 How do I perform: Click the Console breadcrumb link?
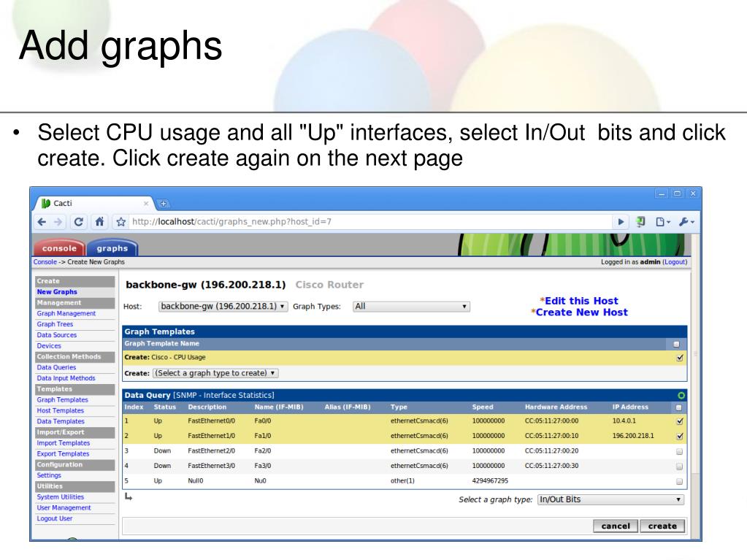45,262
